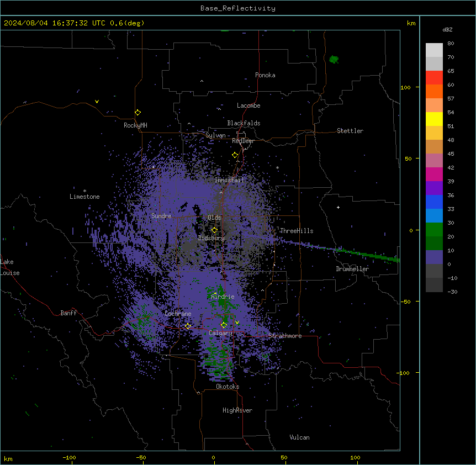The width and height of the screenshot is (476, 465).
Task: Click the RockyMH label
Action: click(135, 125)
